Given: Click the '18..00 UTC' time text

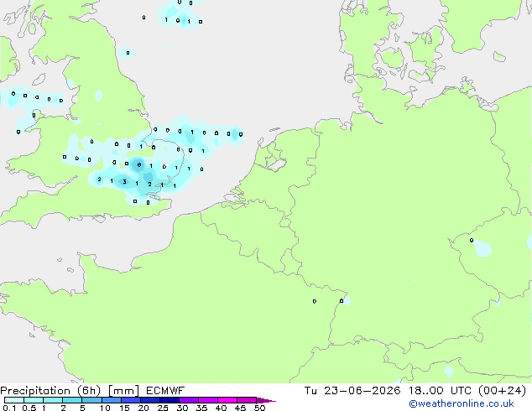Looking at the screenshot, I should coord(440,391).
